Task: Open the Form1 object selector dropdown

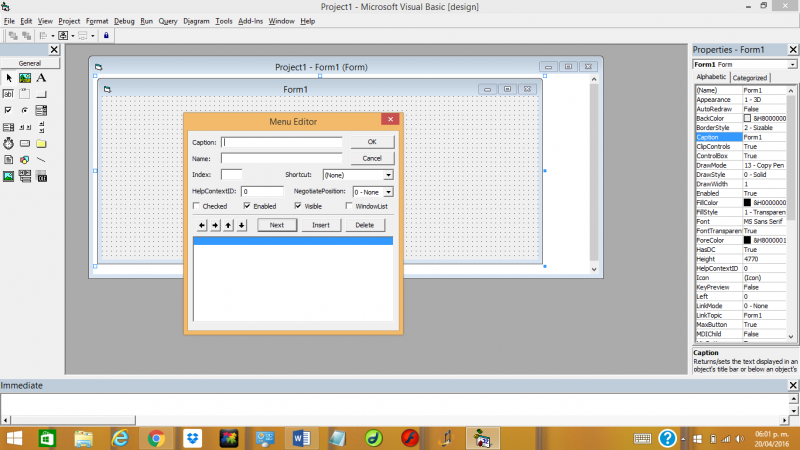Action: [792, 65]
